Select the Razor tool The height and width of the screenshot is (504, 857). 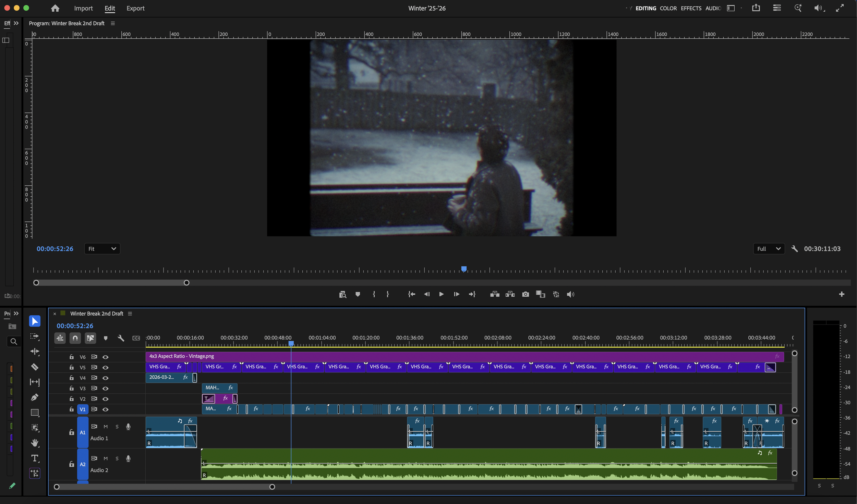35,367
